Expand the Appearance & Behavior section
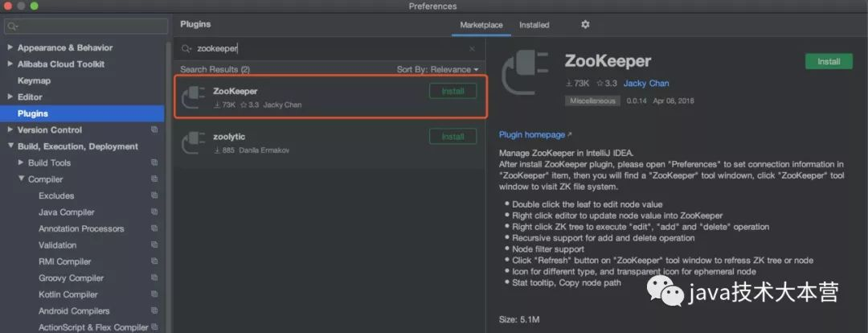The image size is (868, 333). (10, 47)
